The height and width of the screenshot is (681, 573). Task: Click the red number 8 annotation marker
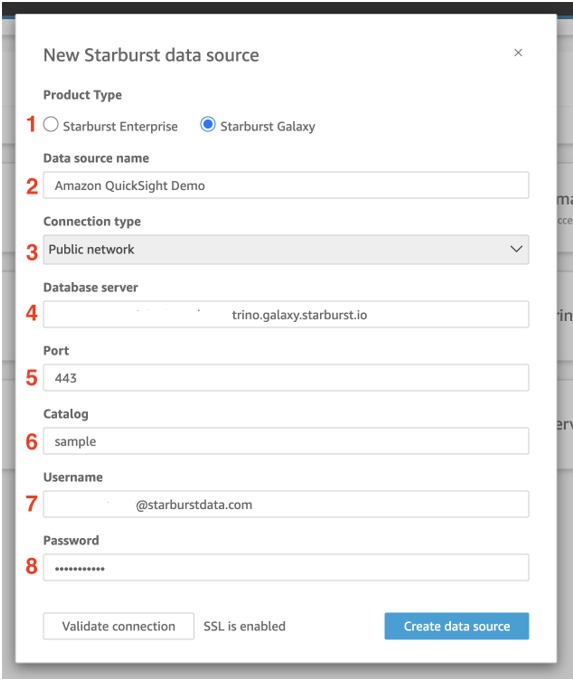click(x=32, y=566)
